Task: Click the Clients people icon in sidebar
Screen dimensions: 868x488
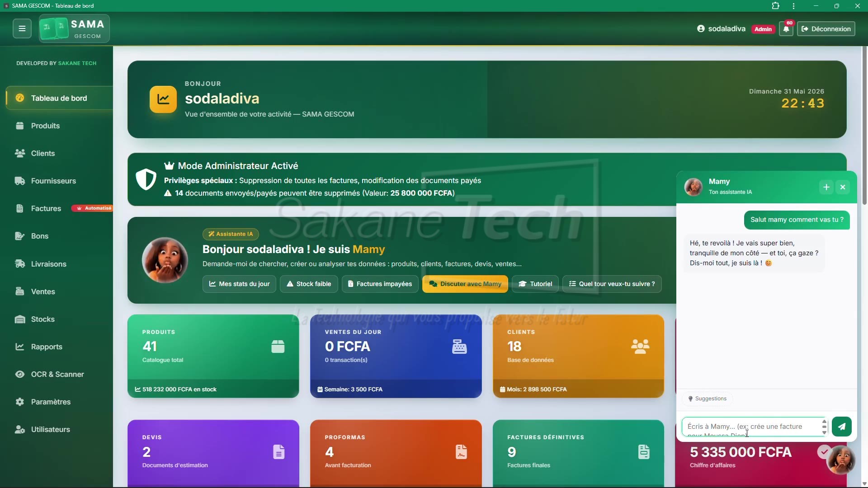Action: click(19, 153)
